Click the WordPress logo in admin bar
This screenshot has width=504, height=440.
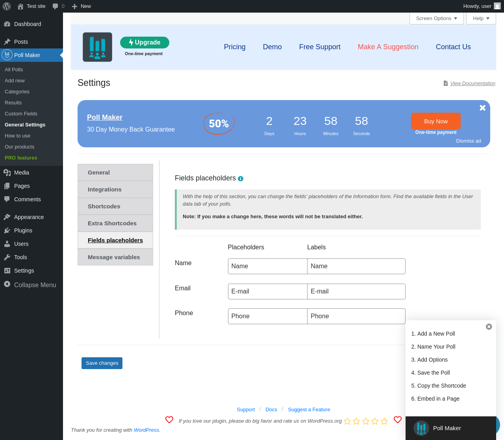coord(7,6)
